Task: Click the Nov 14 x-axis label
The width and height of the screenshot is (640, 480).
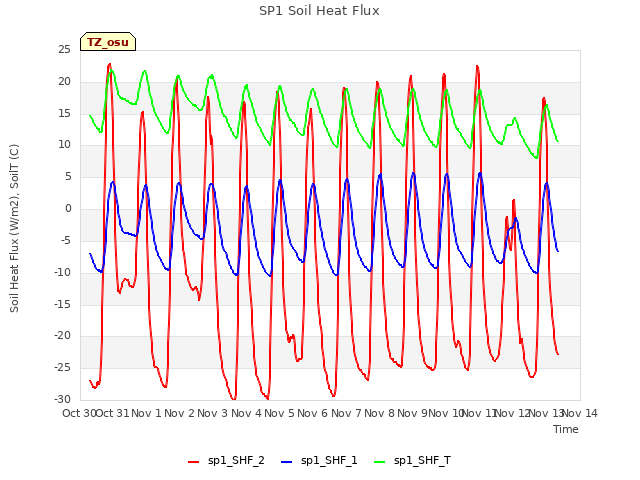Action: tap(580, 413)
